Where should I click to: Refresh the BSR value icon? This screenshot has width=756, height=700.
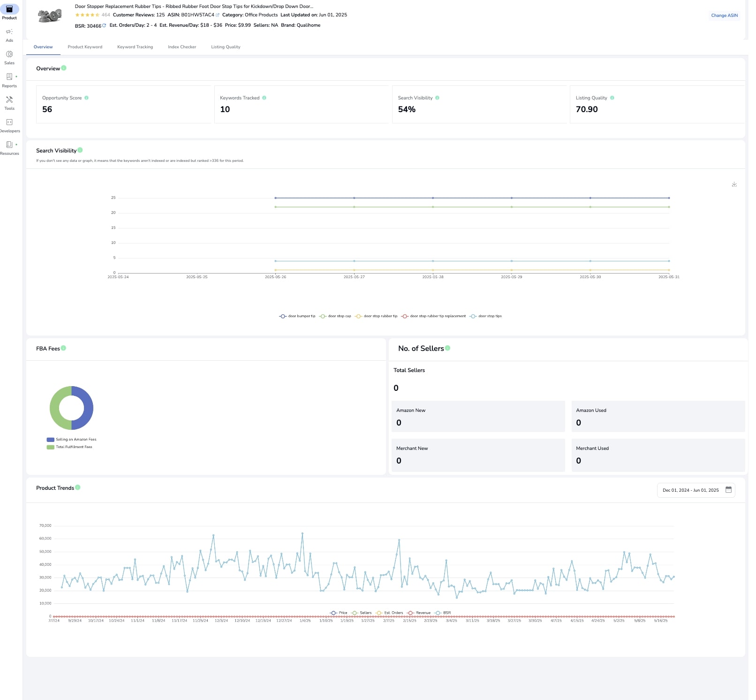104,25
